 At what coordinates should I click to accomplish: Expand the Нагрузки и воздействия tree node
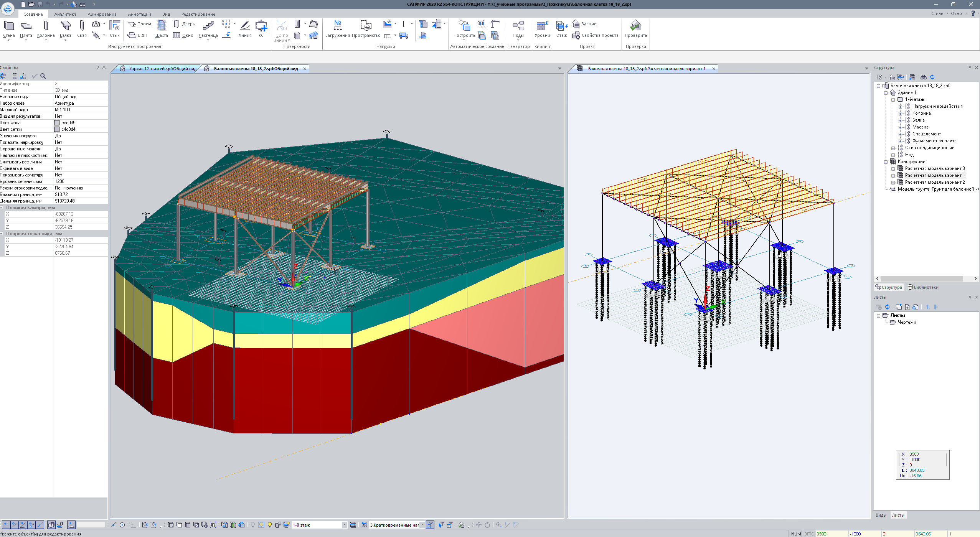tap(900, 107)
